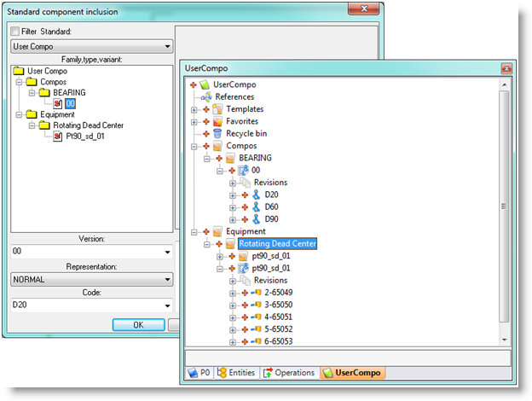Screen dimensions: 532x401
Task: Close the UserCompo panel
Action: coord(506,66)
